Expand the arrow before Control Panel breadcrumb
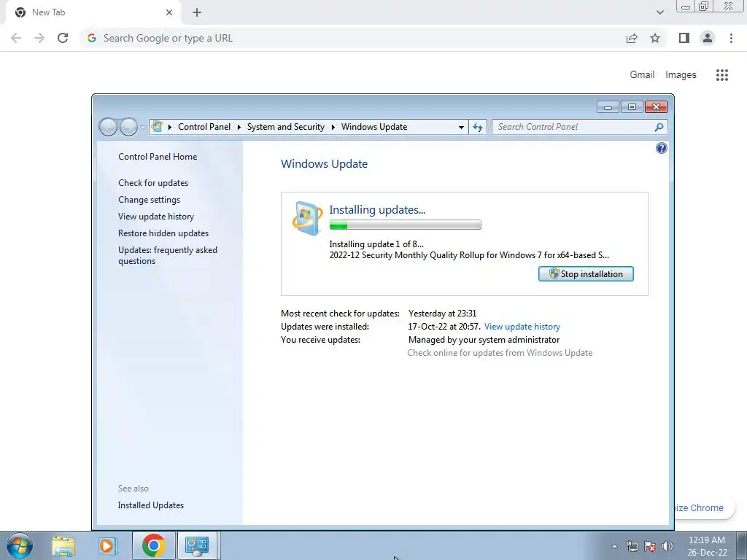Viewport: 747px width, 560px height. [x=169, y=127]
